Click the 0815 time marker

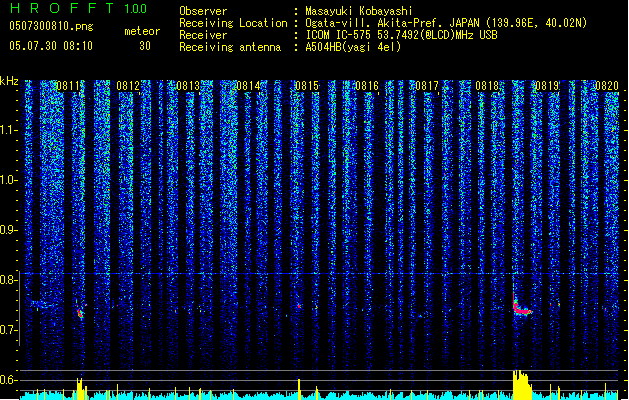click(x=307, y=86)
